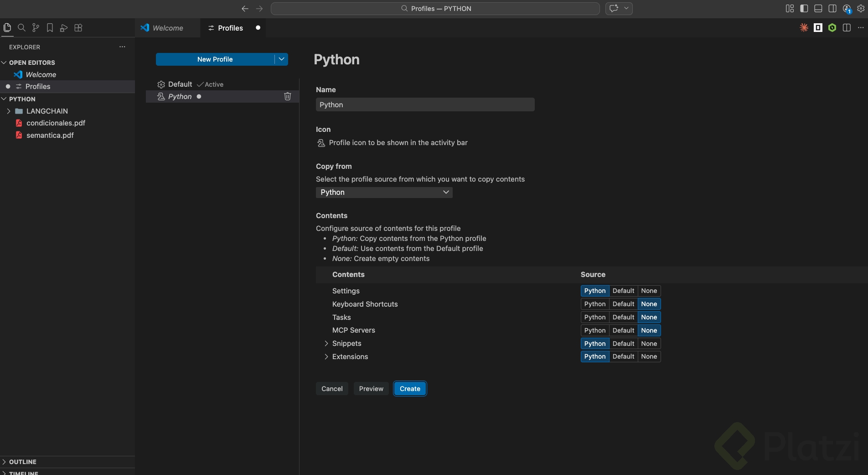Toggle primary side bar visibility

(x=804, y=9)
